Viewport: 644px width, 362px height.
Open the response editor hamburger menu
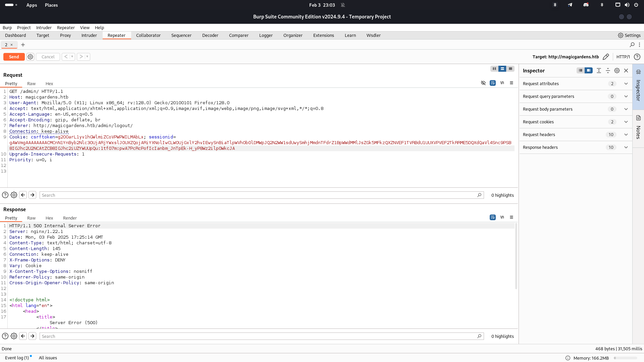click(x=512, y=217)
